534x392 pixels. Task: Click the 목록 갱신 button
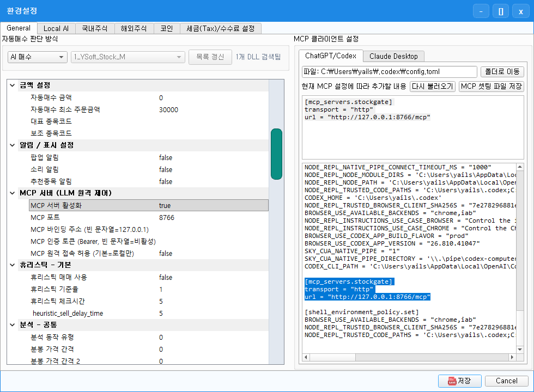(x=210, y=57)
